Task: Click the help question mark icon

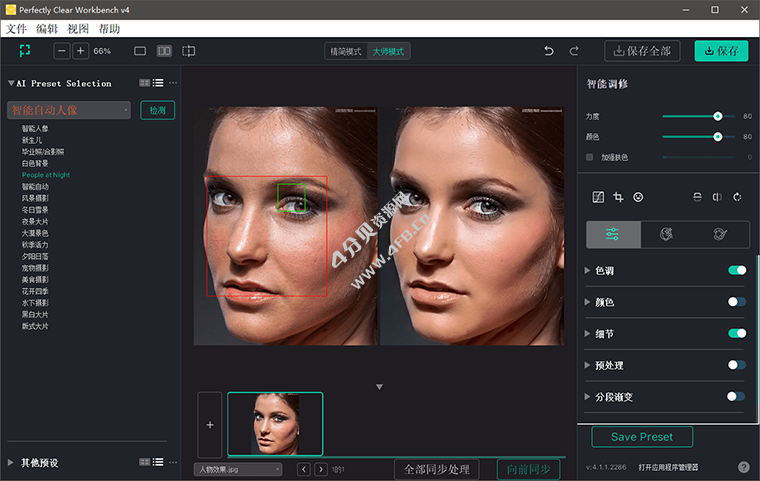Action: pos(744,467)
